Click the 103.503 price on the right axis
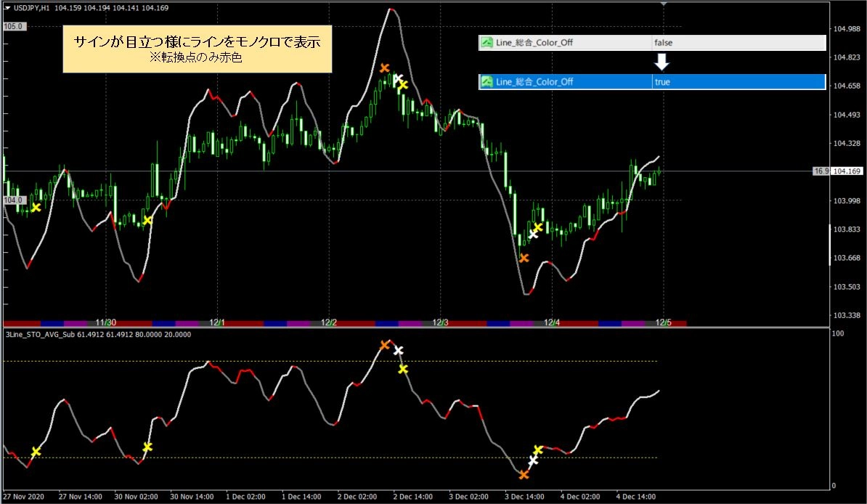 pos(847,287)
